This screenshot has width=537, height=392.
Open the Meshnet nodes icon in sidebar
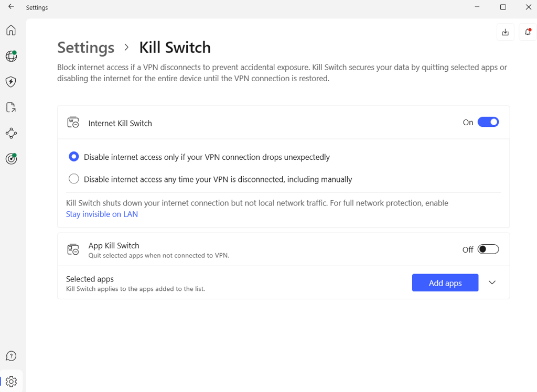[11, 133]
